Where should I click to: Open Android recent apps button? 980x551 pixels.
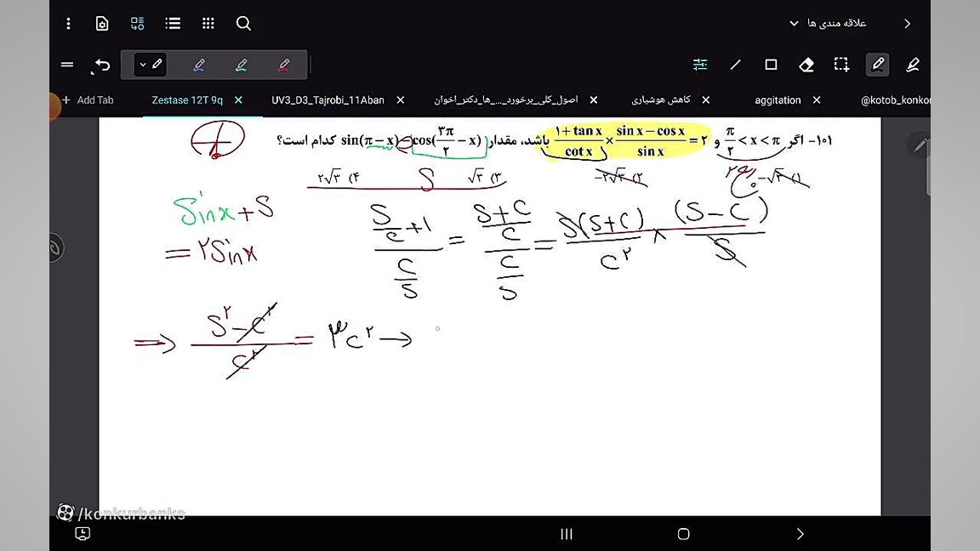click(x=567, y=534)
